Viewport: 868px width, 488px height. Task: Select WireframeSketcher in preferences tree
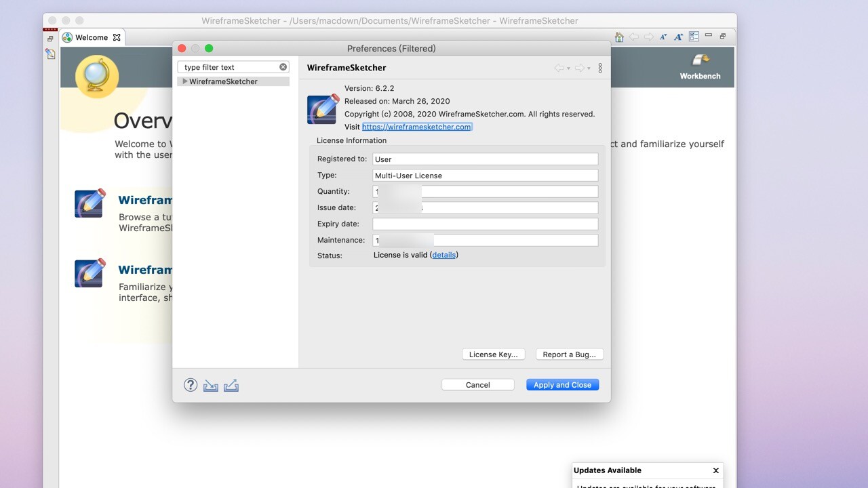point(223,81)
